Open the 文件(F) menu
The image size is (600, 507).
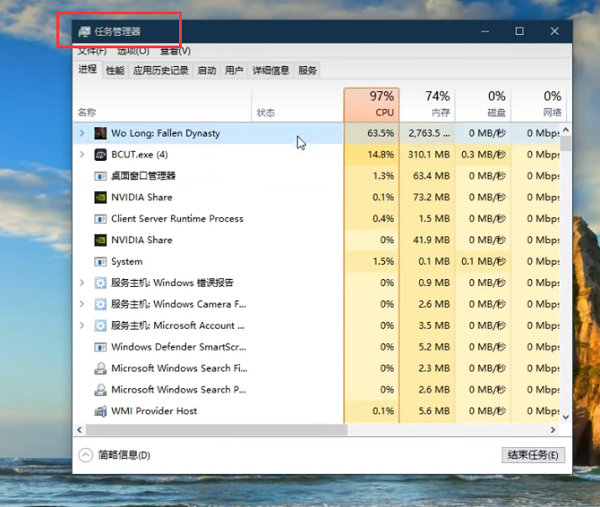coord(91,51)
